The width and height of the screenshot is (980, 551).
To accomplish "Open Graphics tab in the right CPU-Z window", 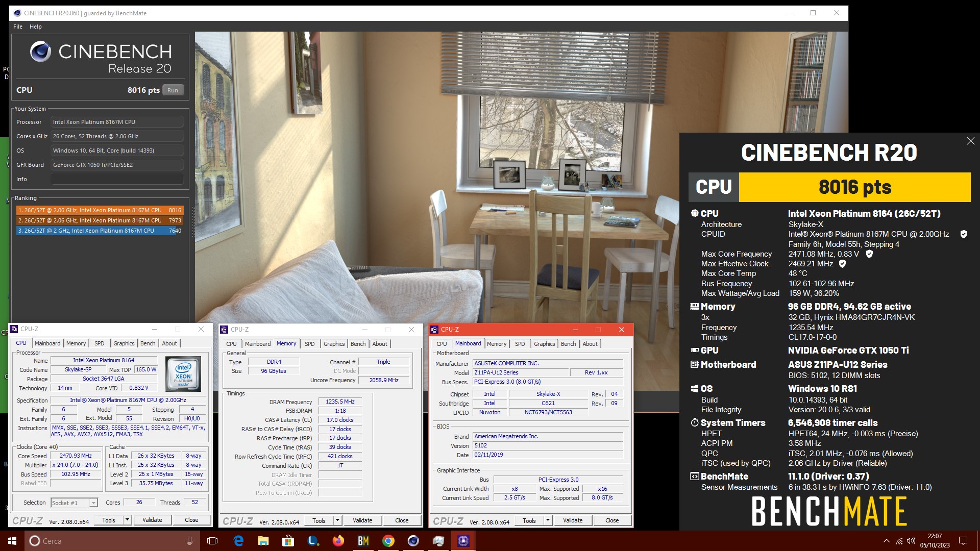I will [545, 344].
